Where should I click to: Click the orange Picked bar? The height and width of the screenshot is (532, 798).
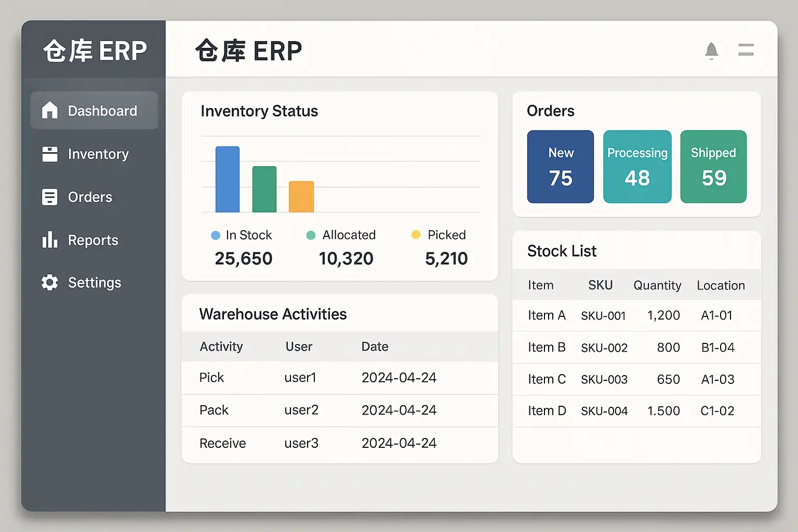coord(301,196)
